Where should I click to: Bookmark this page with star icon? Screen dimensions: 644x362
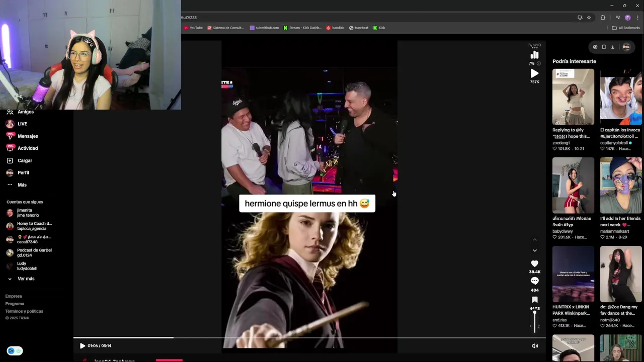click(589, 18)
